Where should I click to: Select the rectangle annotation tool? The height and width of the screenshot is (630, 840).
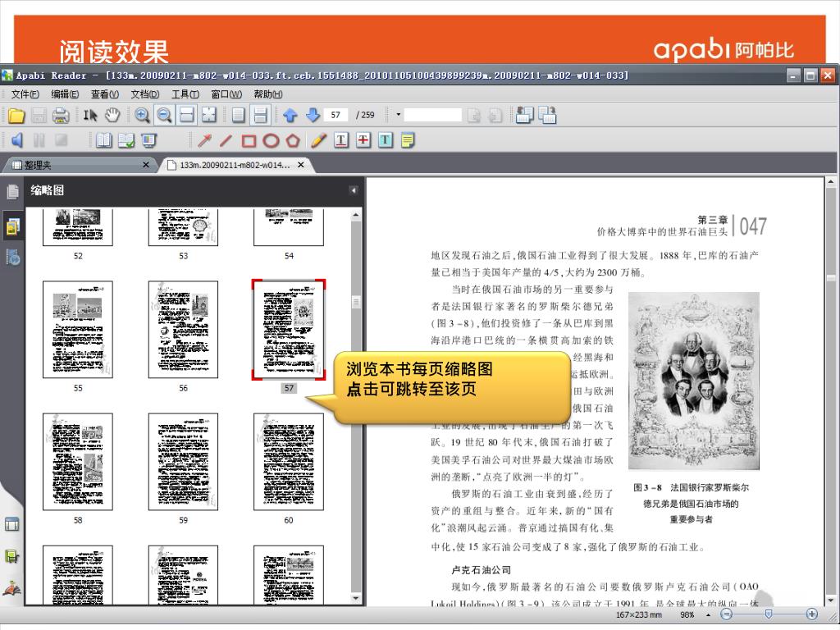coord(249,140)
